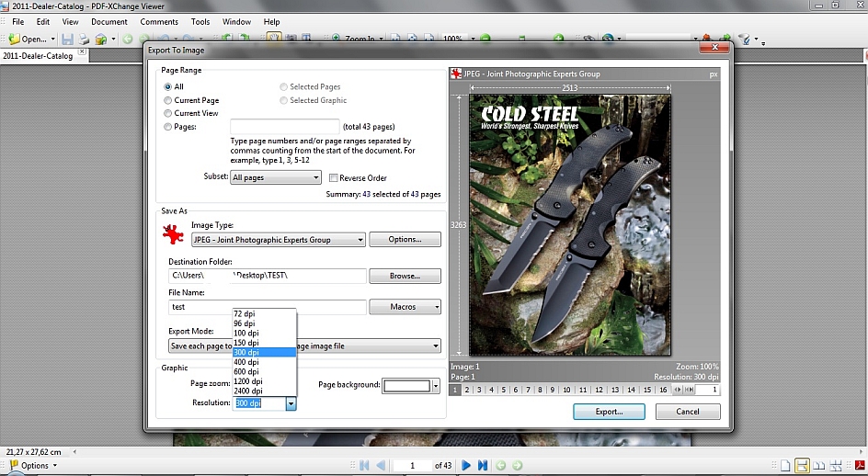Viewport: 868px width, 476px height.
Task: Jump to last page in navigation bar
Action: [483, 466]
